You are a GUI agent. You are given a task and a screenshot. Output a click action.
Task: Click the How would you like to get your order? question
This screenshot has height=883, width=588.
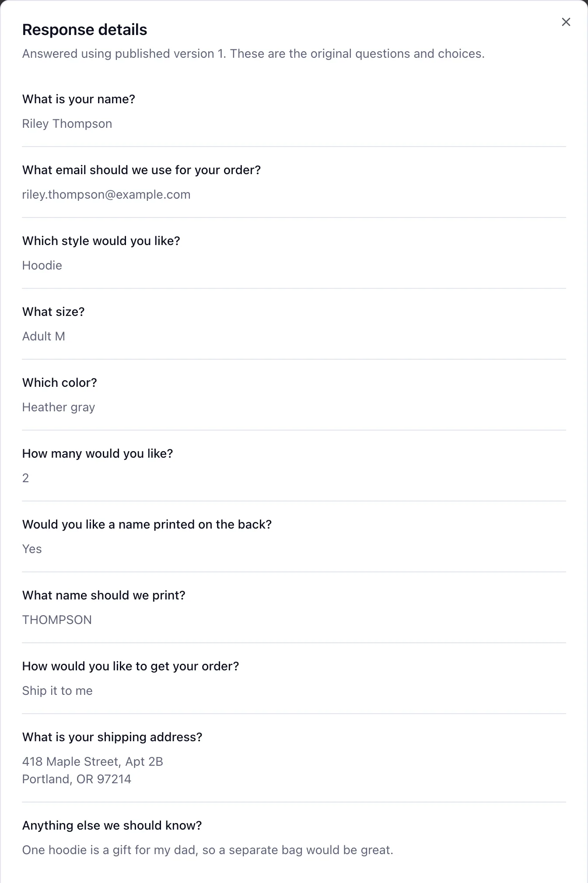point(131,666)
